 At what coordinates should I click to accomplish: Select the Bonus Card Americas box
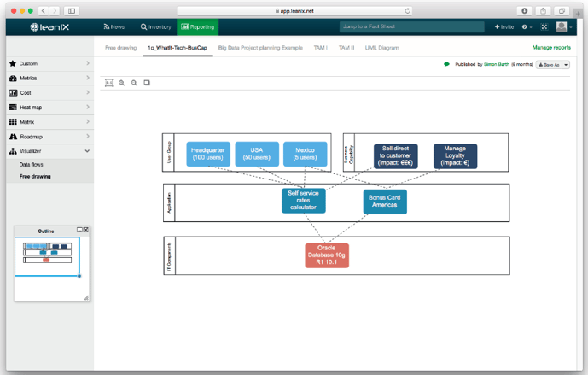[385, 202]
